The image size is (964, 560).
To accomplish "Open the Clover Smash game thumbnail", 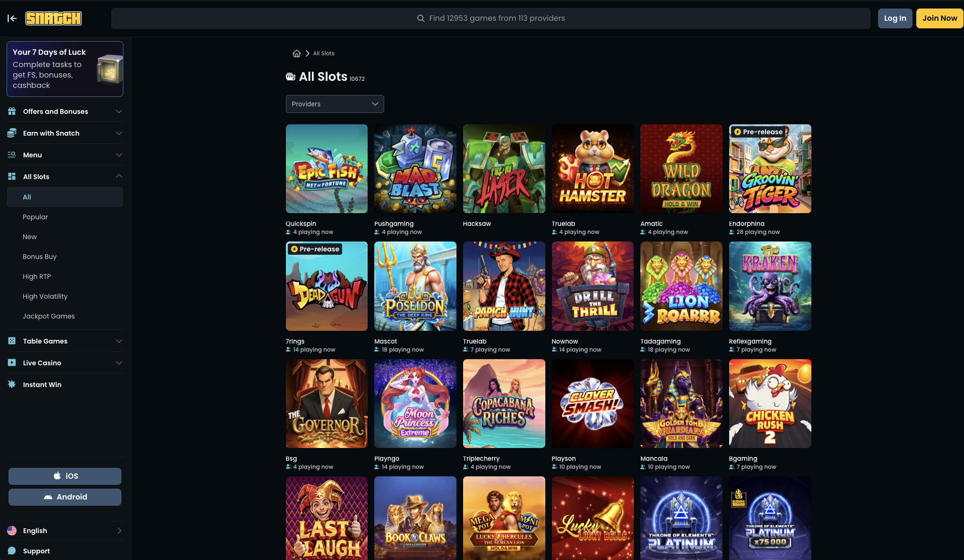I will pos(593,404).
